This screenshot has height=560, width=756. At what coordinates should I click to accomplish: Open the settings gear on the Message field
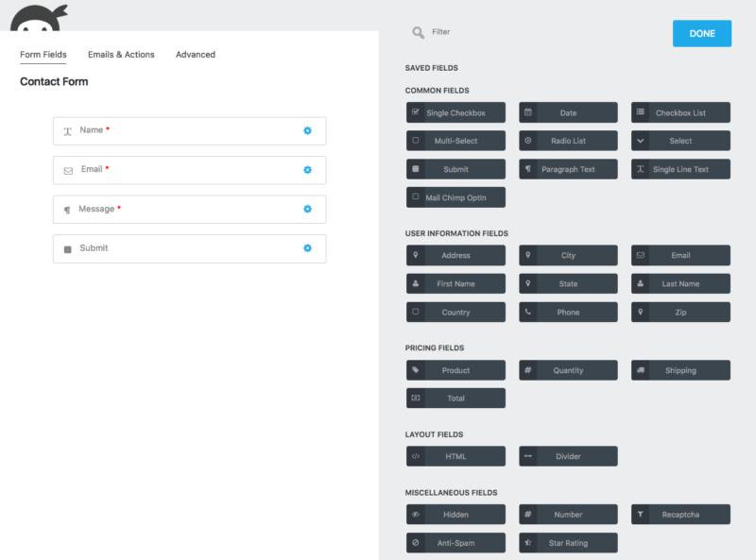click(x=307, y=209)
